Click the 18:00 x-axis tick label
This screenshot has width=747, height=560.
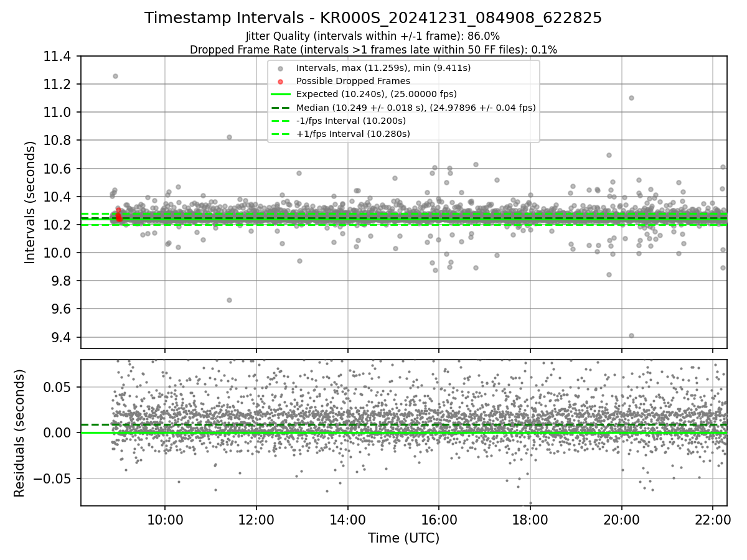click(530, 520)
